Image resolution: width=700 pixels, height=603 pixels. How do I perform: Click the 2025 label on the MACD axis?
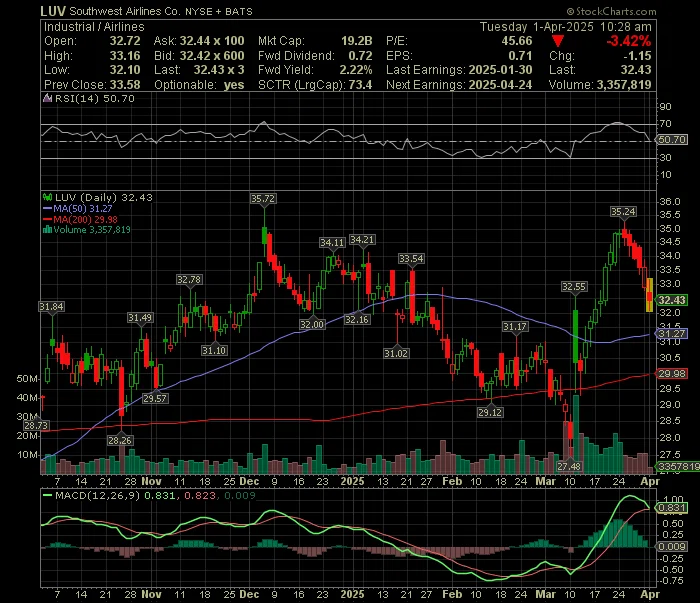pyautogui.click(x=353, y=595)
